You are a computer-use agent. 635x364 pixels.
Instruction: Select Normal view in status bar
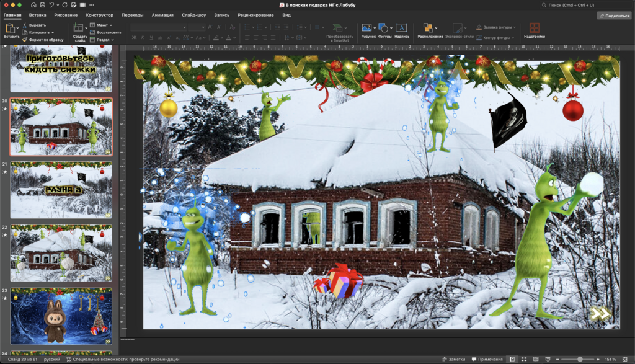click(x=512, y=359)
